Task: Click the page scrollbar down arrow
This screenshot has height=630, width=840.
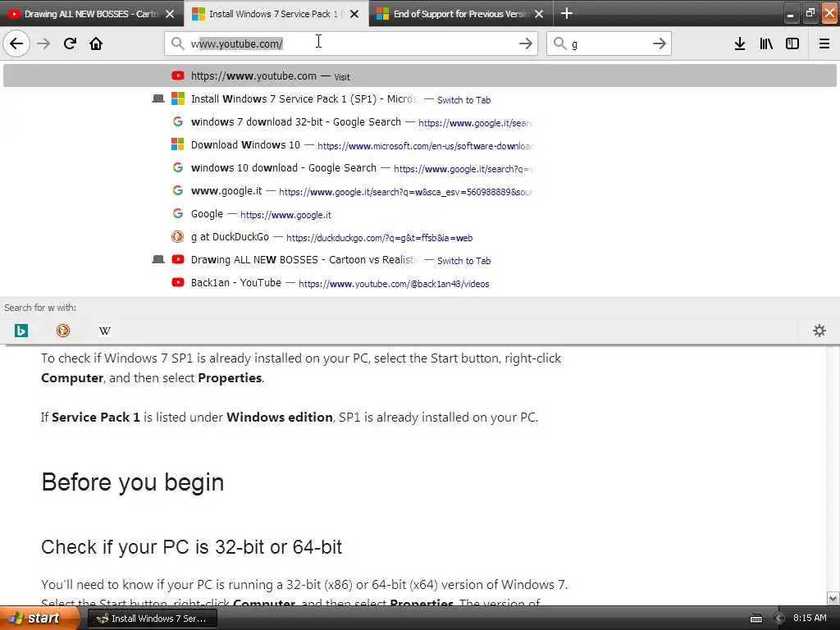Action: pyautogui.click(x=833, y=598)
